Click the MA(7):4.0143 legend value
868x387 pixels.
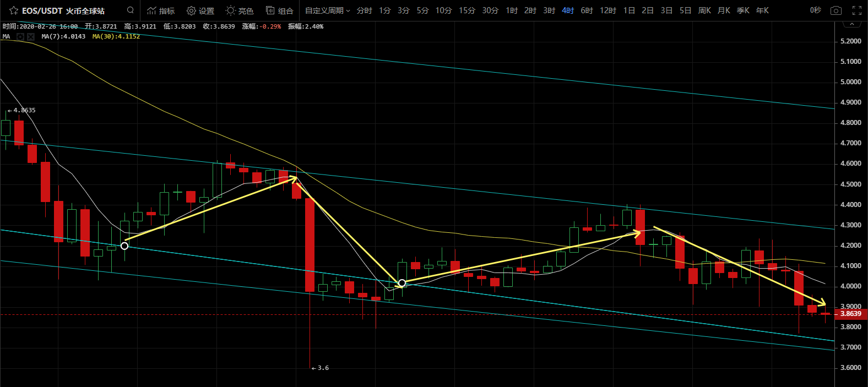coord(63,36)
